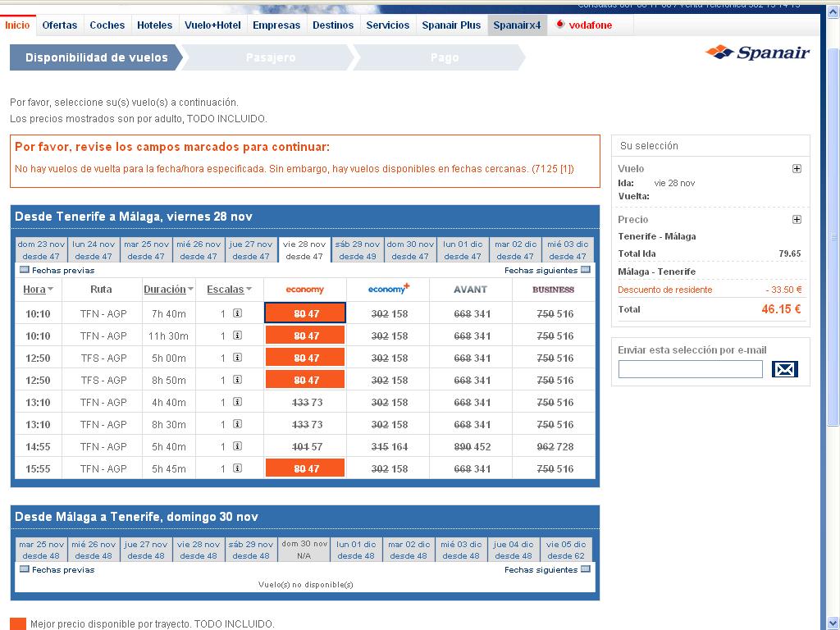Viewport: 840px width, 630px height.
Task: Open the Ofertas menu tab
Action: (60, 25)
